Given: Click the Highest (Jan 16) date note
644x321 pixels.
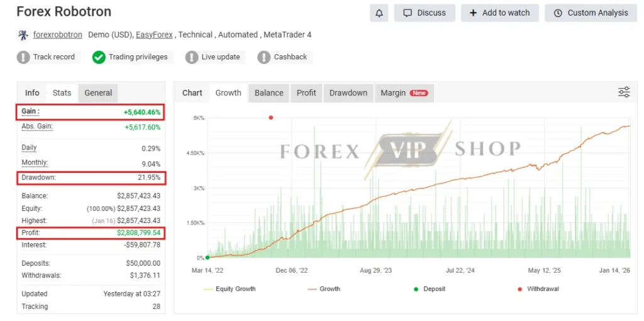Looking at the screenshot, I should coord(104,221).
